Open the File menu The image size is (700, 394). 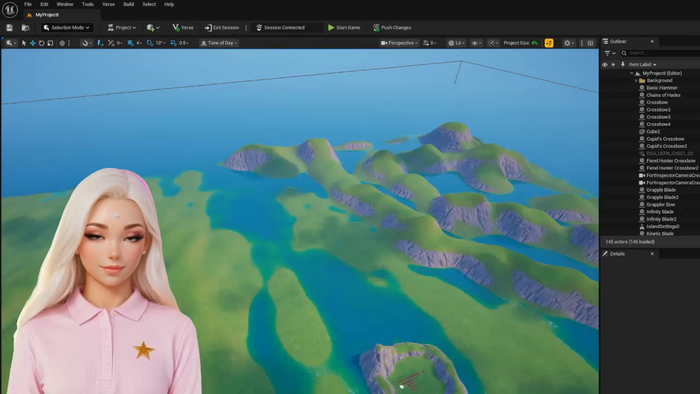pyautogui.click(x=28, y=4)
